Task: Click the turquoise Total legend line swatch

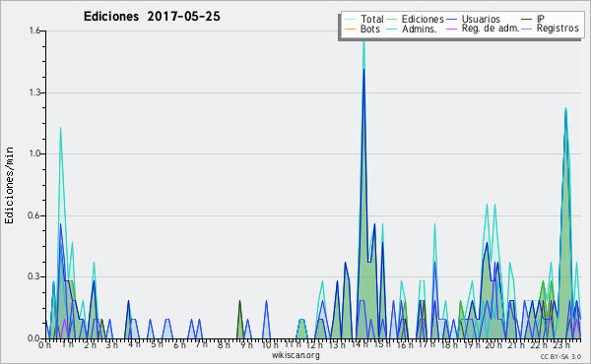Action: (350, 20)
